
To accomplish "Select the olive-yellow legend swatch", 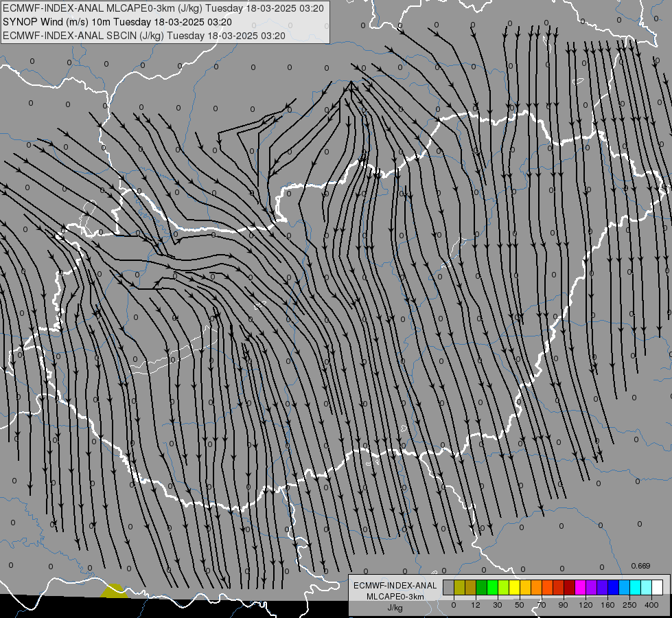I will (459, 587).
